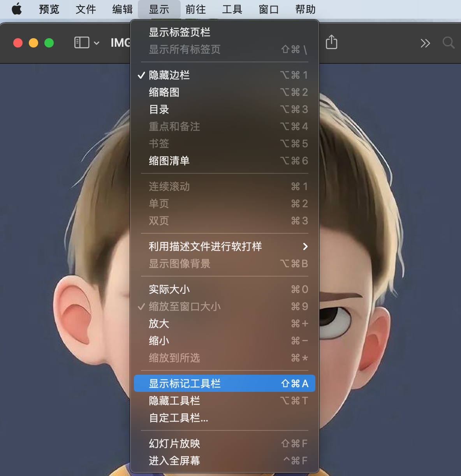Select 缩略图 sidebar view
Image resolution: width=461 pixels, height=476 pixels.
[x=225, y=92]
